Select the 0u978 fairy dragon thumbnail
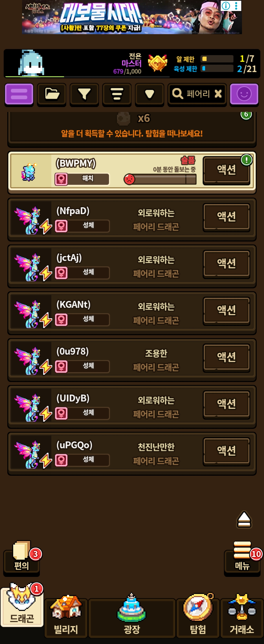Screen dimensions: 264x644 31,360
